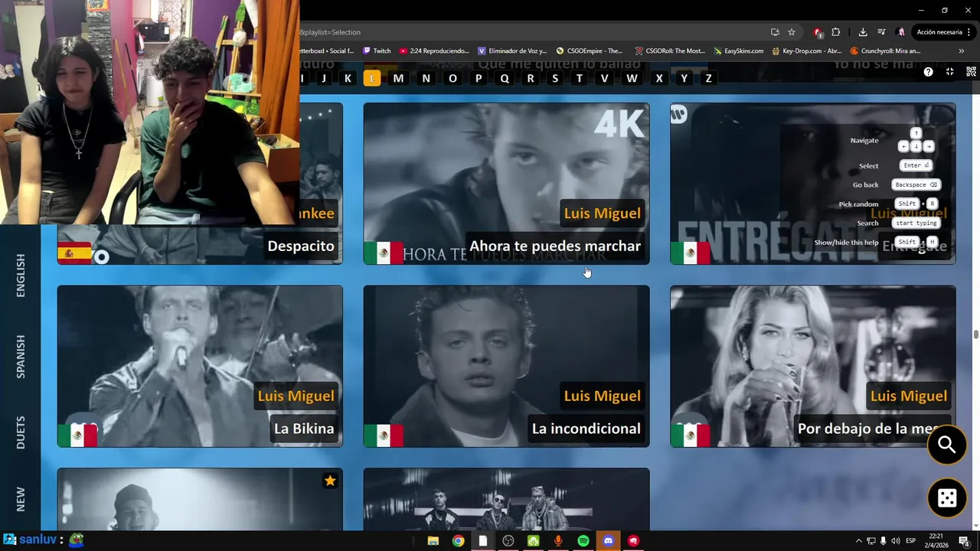980x551 pixels.
Task: Open CSGORoll bookmark
Action: 669,51
